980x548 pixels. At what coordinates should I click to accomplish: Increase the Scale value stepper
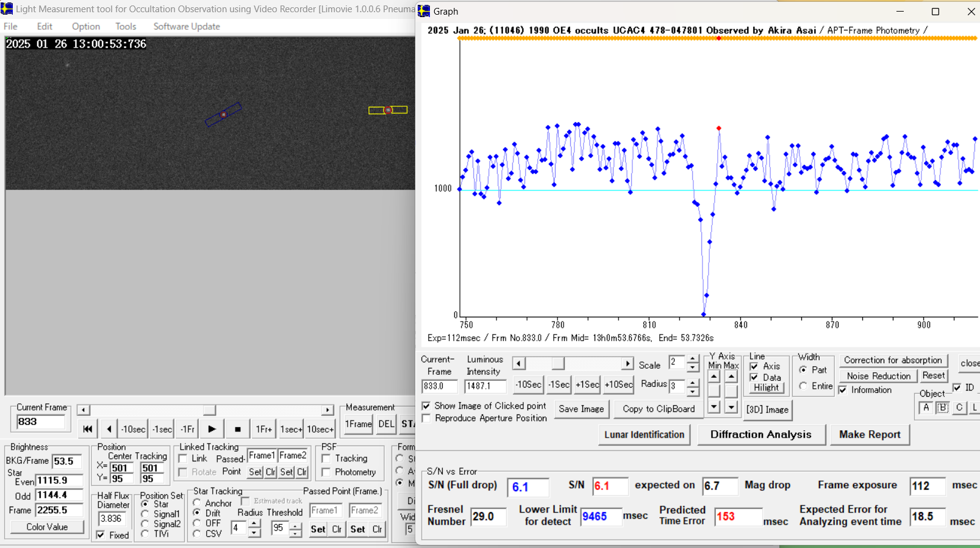tap(692, 359)
